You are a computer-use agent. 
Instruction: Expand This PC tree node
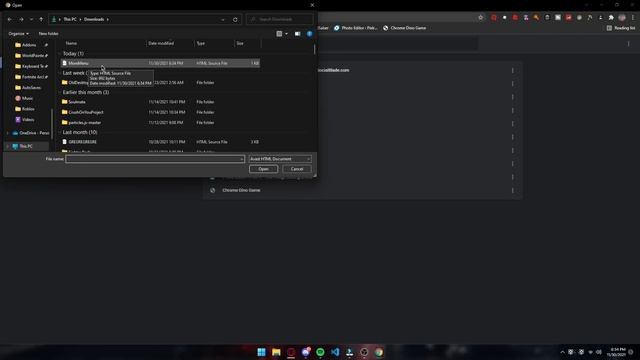[7, 146]
